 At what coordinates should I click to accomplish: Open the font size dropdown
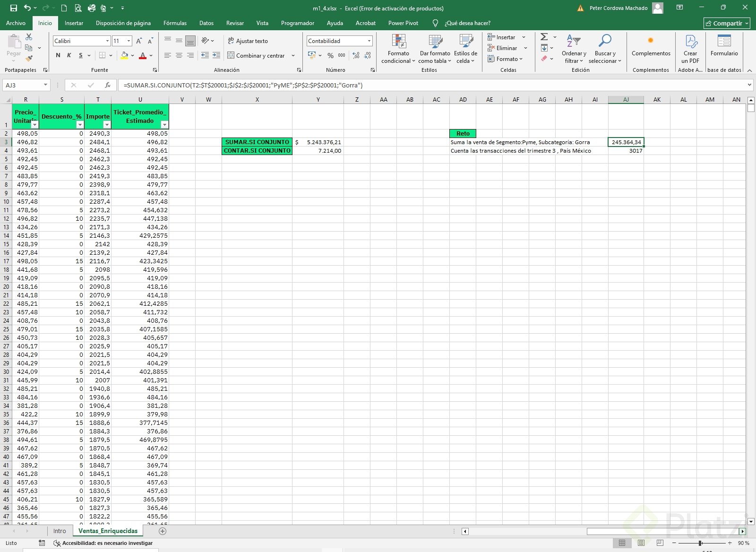point(129,41)
